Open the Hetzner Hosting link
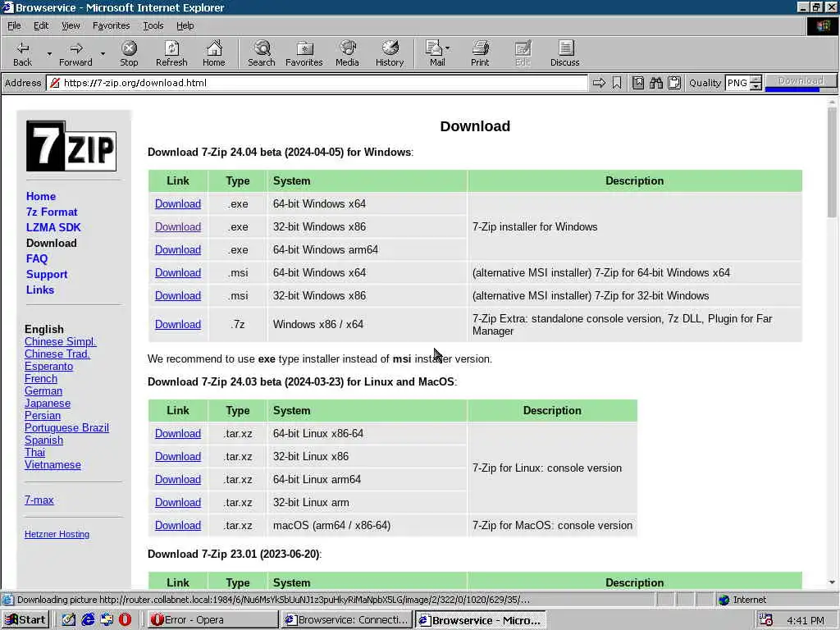Screen dimensions: 840x630 coord(57,534)
